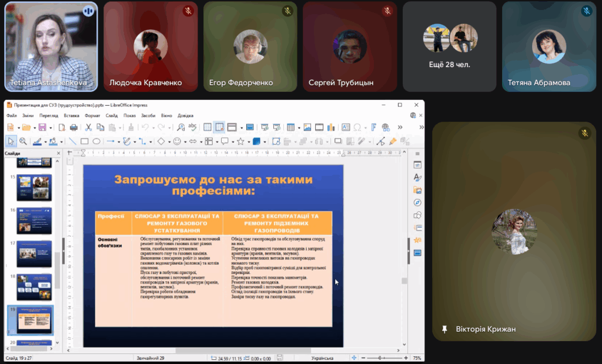Select the Ellipse drawing tool
Screen dimensions: 602x364
pyautogui.click(x=96, y=141)
